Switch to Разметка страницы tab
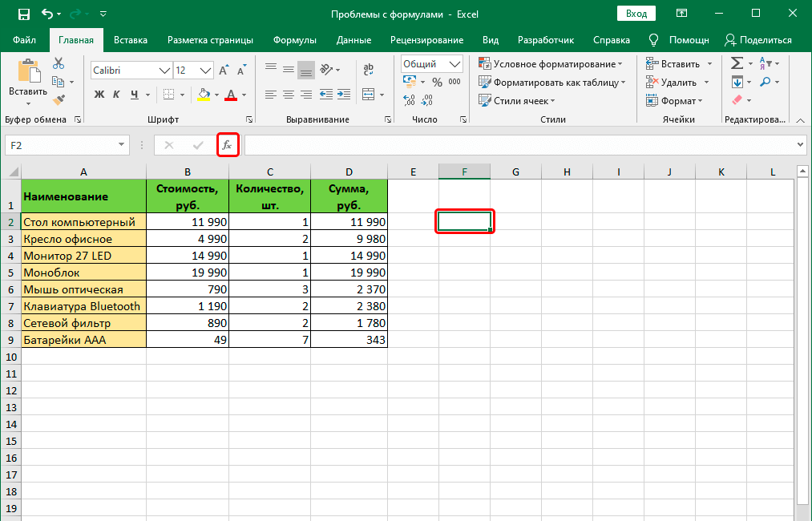Viewport: 812px width, 521px height. [210, 40]
